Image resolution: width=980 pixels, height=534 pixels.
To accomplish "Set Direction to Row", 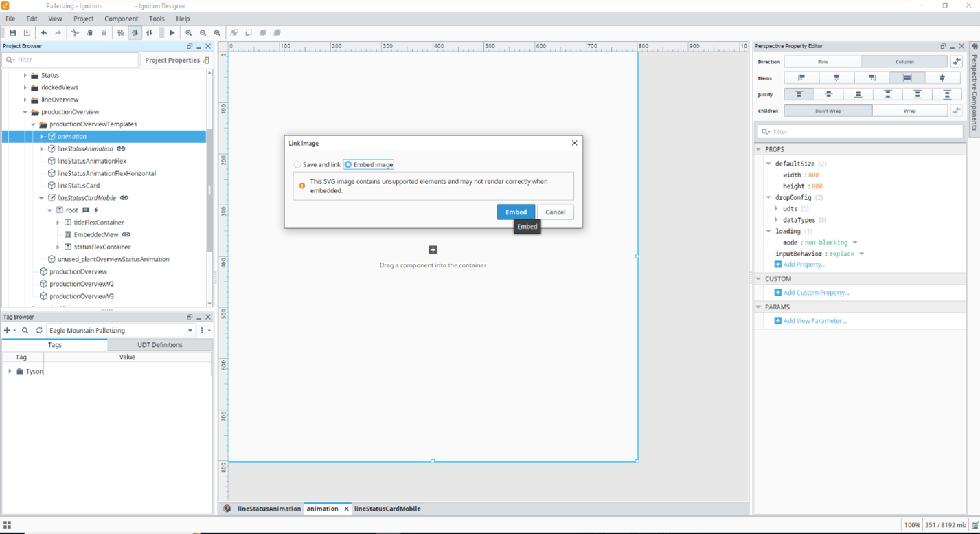I will point(823,62).
